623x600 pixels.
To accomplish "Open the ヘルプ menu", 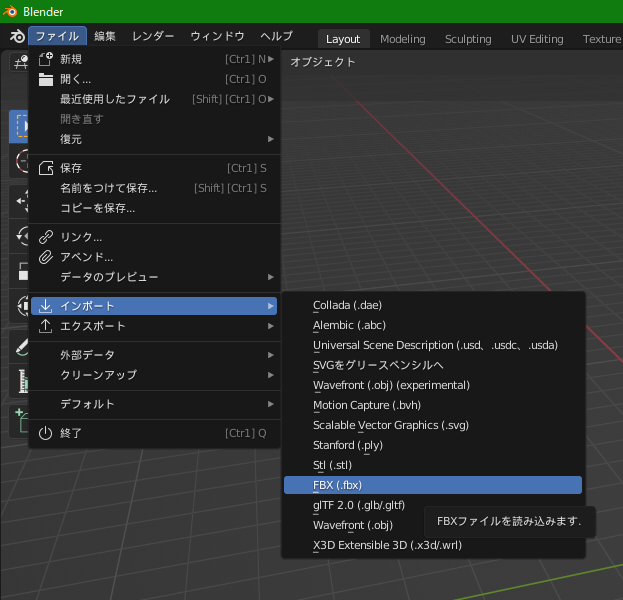I will click(x=277, y=37).
